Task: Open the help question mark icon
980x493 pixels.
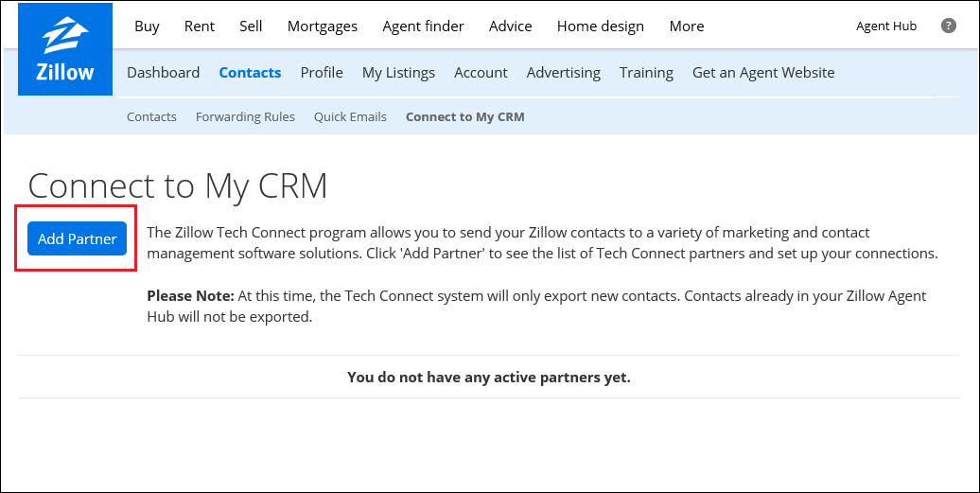Action: (x=948, y=26)
